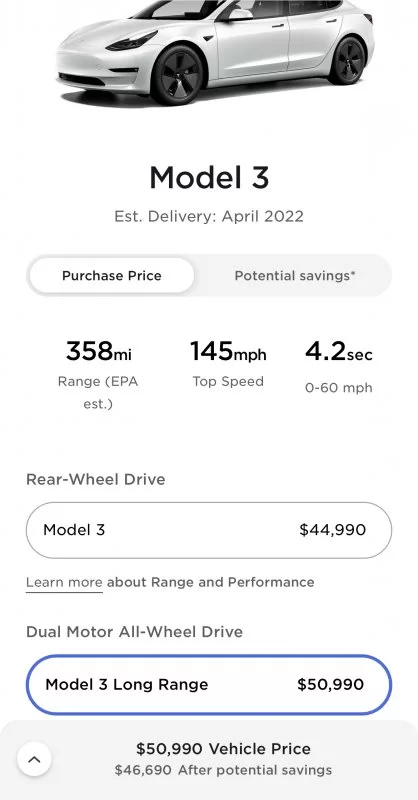Click the Model 3 title heading
This screenshot has height=800, width=418.
pyautogui.click(x=209, y=179)
